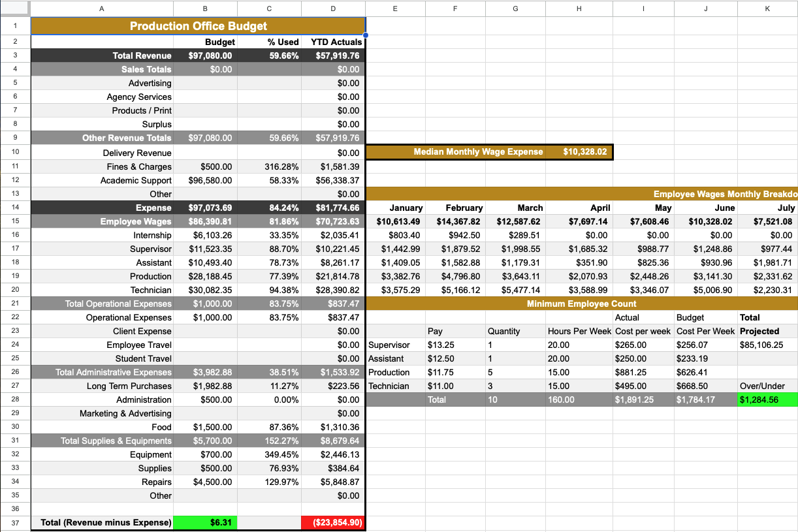798x532 pixels.
Task: Click the Equipment 349.45% used cell
Action: click(x=269, y=454)
